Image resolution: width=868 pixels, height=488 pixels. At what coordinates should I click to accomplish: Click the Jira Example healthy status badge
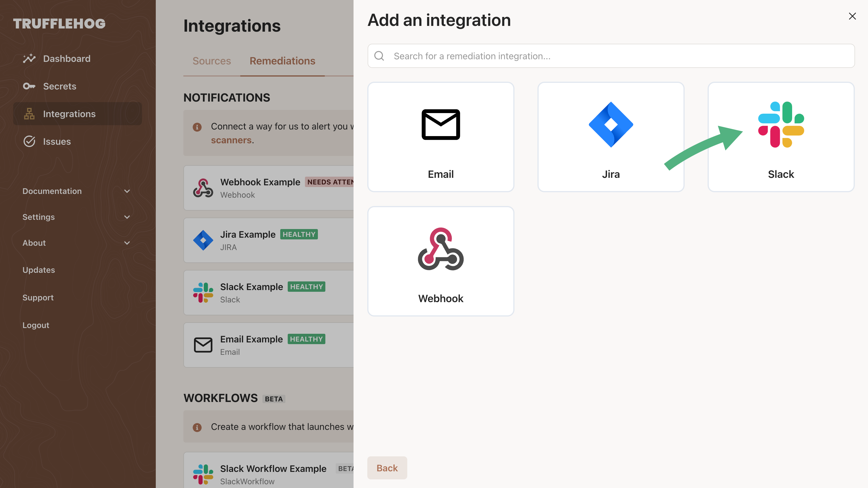pos(299,234)
